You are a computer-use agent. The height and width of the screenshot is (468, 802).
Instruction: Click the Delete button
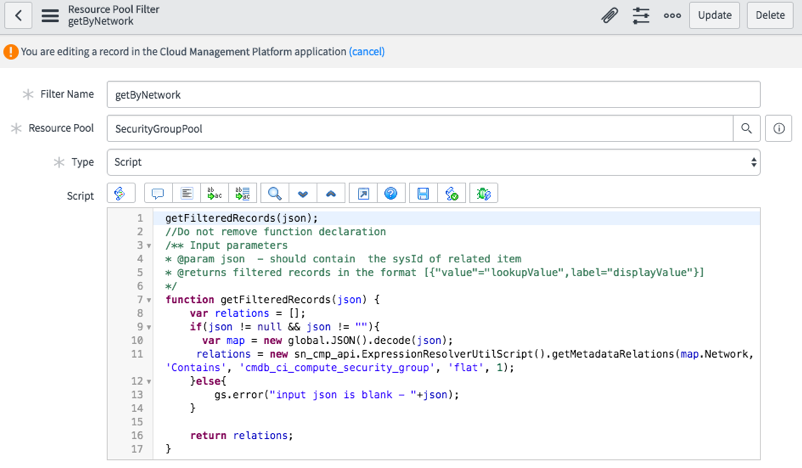click(x=770, y=15)
